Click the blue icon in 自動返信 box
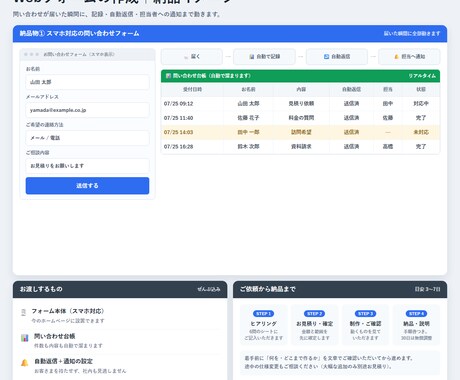Image resolution: width=460 pixels, height=380 pixels. coord(326,57)
